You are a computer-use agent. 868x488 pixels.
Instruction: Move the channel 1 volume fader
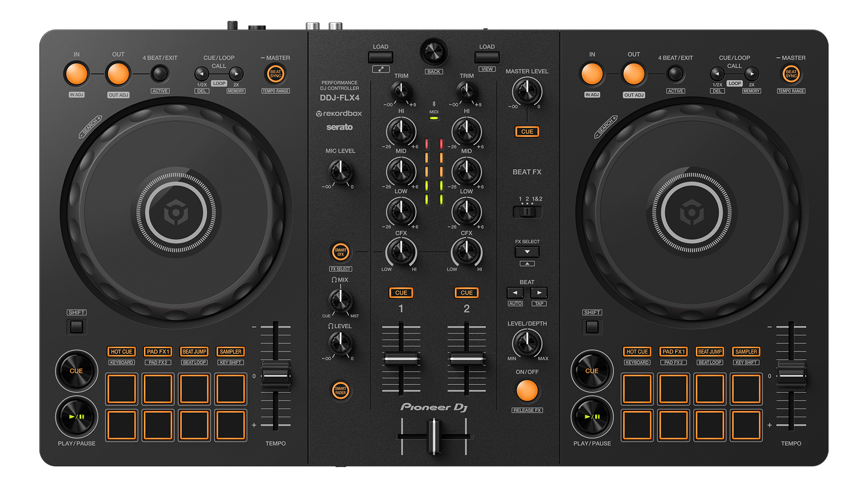pos(401,359)
